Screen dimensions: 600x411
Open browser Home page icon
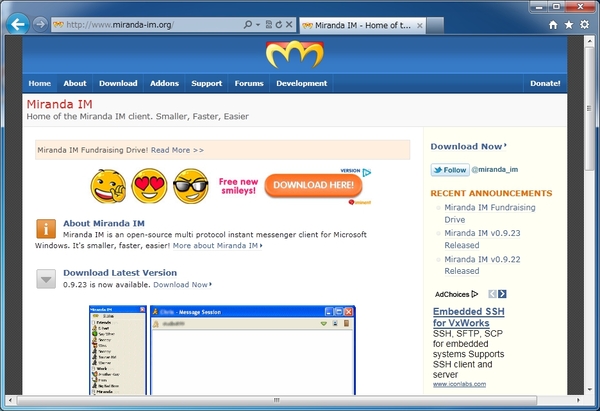coord(553,25)
